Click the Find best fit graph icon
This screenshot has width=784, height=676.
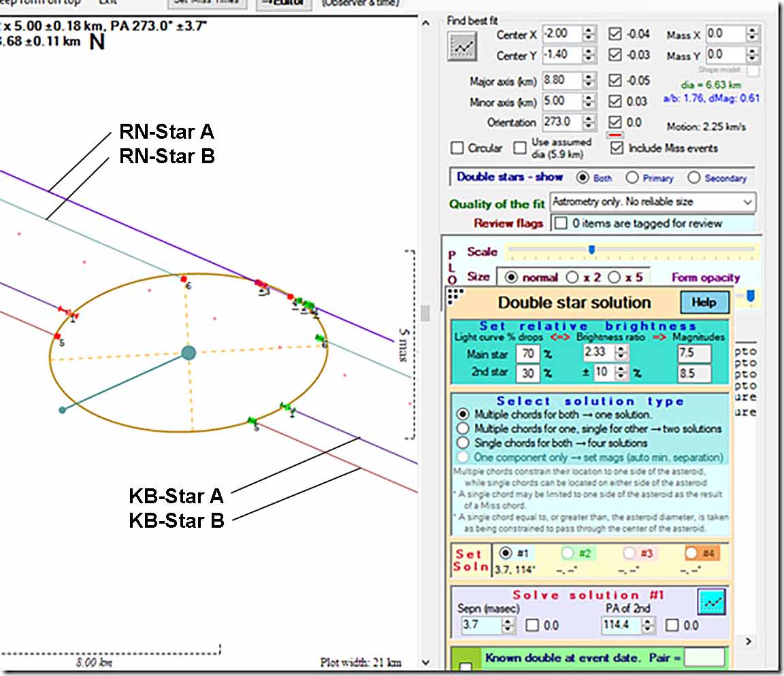(x=463, y=46)
